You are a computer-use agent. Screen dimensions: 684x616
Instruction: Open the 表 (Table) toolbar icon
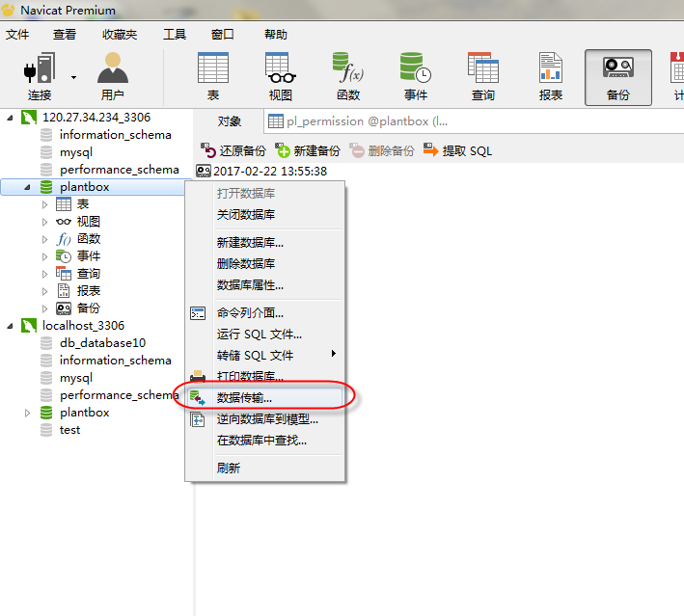click(213, 77)
